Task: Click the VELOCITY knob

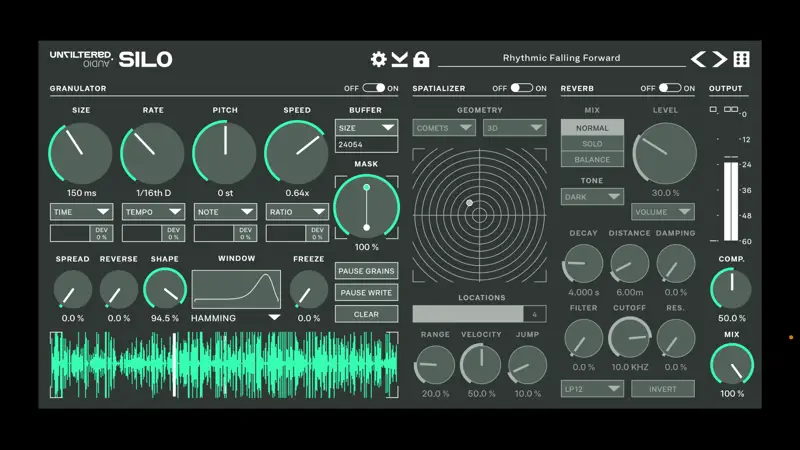Action: 481,364
